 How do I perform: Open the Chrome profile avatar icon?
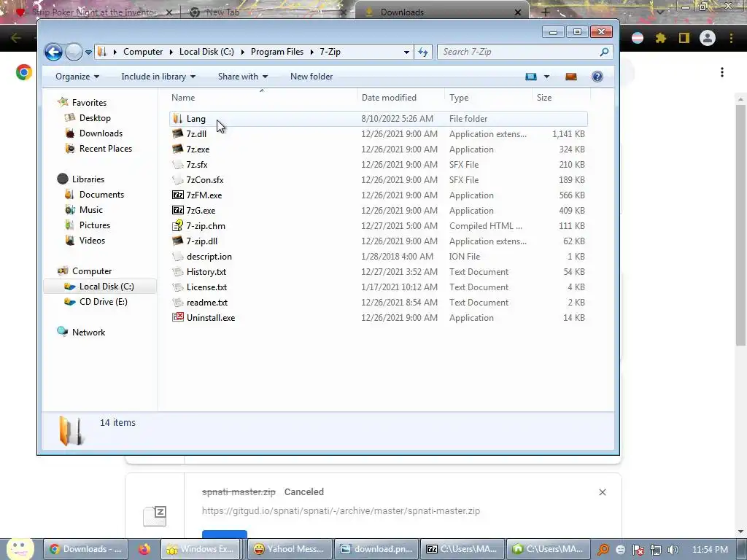tap(708, 38)
